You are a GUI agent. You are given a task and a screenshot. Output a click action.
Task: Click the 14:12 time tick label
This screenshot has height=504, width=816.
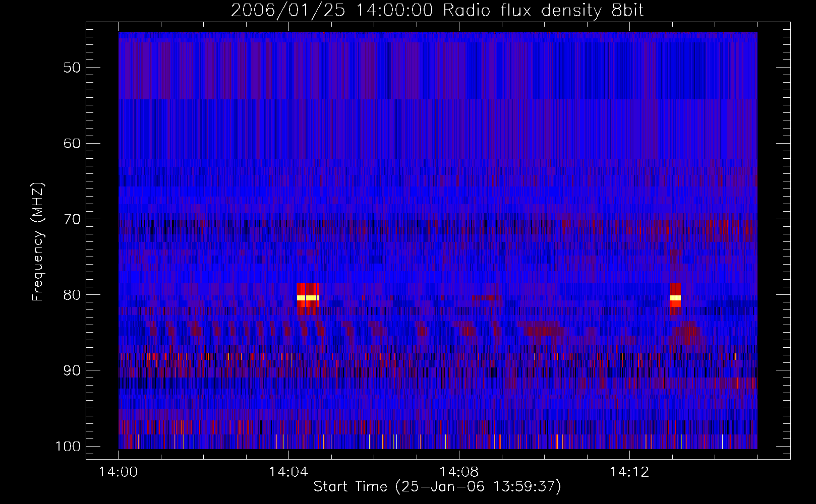629,472
